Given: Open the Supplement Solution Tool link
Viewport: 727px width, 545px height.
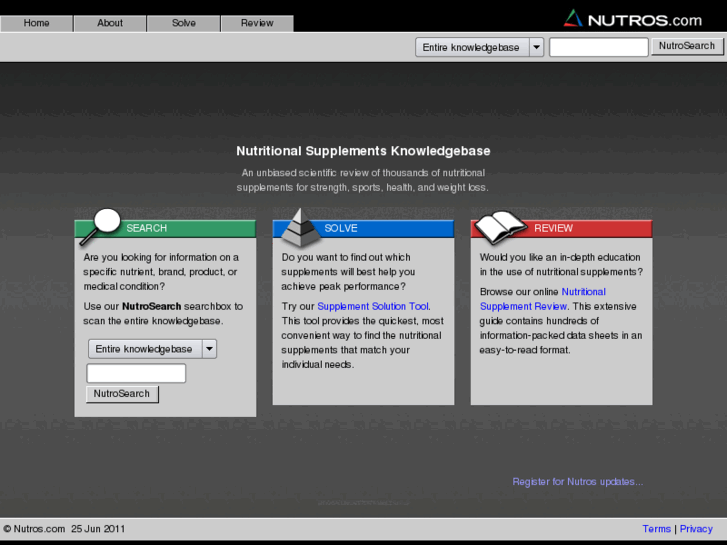Looking at the screenshot, I should pos(373,306).
